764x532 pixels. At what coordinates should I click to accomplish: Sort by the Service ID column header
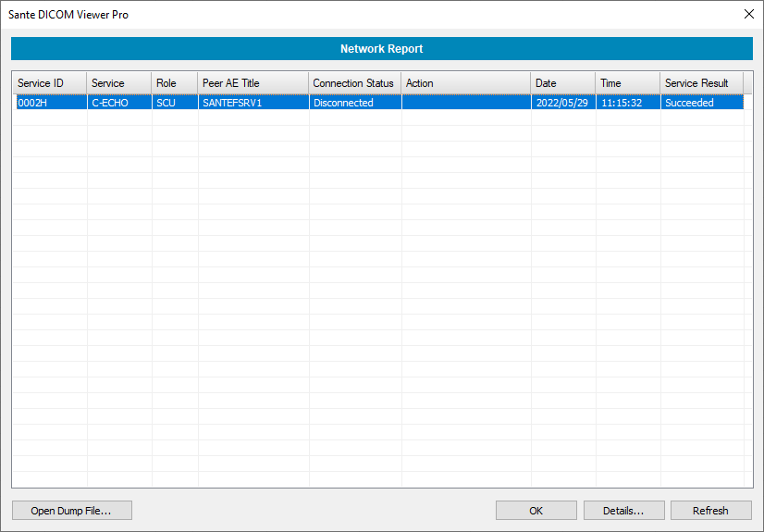click(49, 83)
